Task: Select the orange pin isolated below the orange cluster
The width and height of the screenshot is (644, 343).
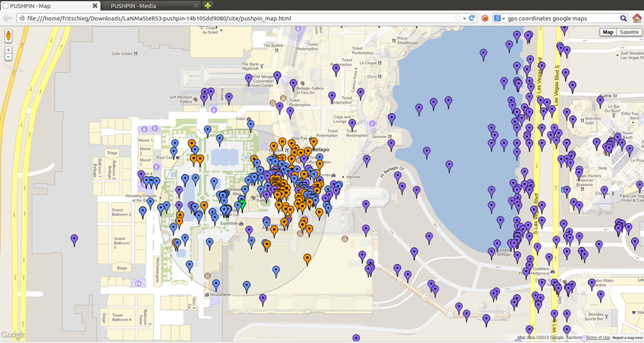Action: 307,259
